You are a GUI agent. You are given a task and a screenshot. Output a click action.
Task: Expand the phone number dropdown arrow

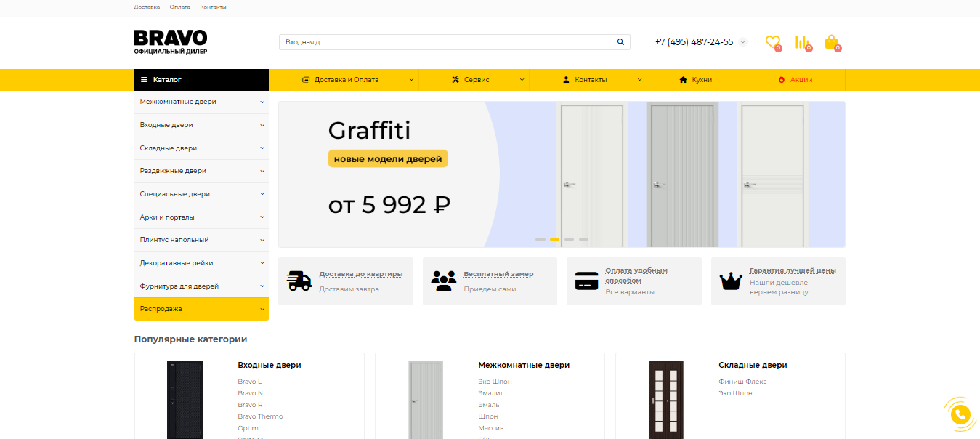click(x=742, y=42)
